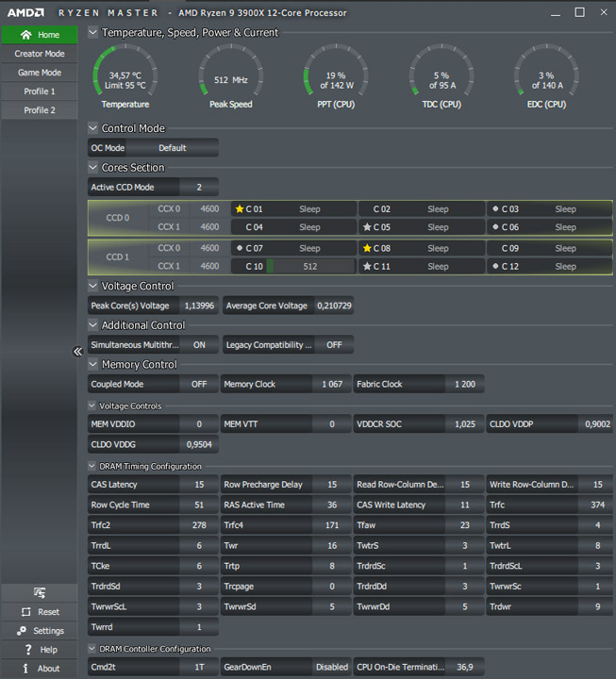Click the dot marker on core C 07
Image resolution: width=616 pixels, height=679 pixels.
[239, 248]
